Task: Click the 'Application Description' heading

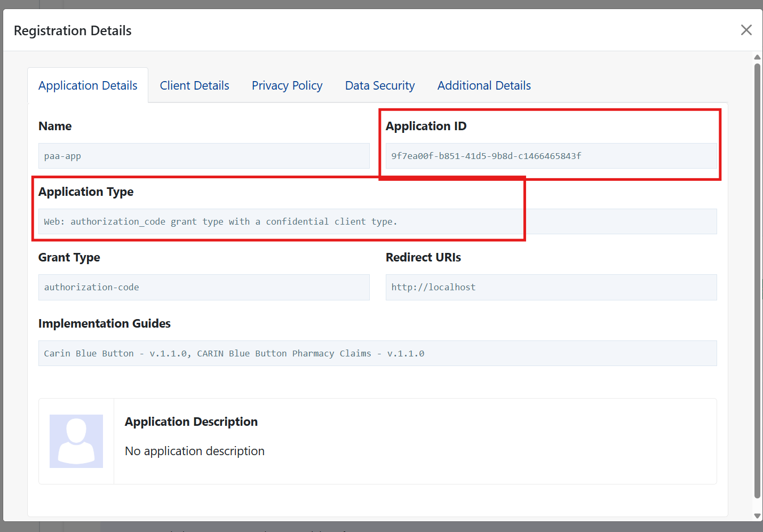Action: tap(191, 422)
